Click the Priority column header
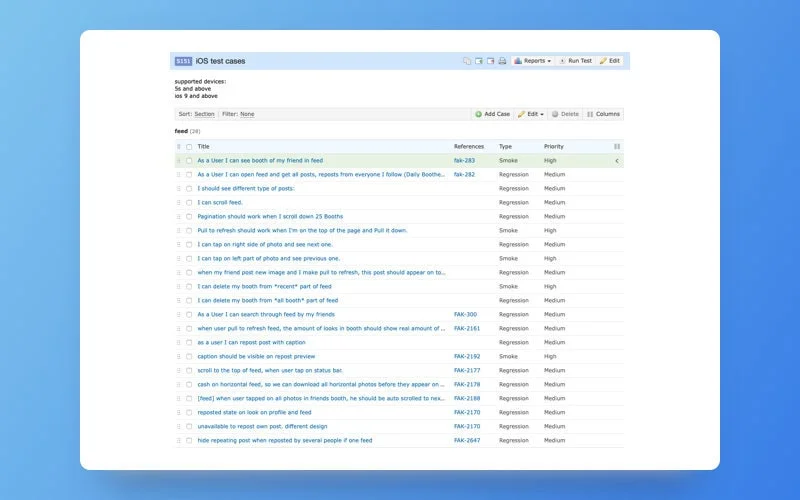Viewport: 800px width, 500px height. pyautogui.click(x=554, y=146)
